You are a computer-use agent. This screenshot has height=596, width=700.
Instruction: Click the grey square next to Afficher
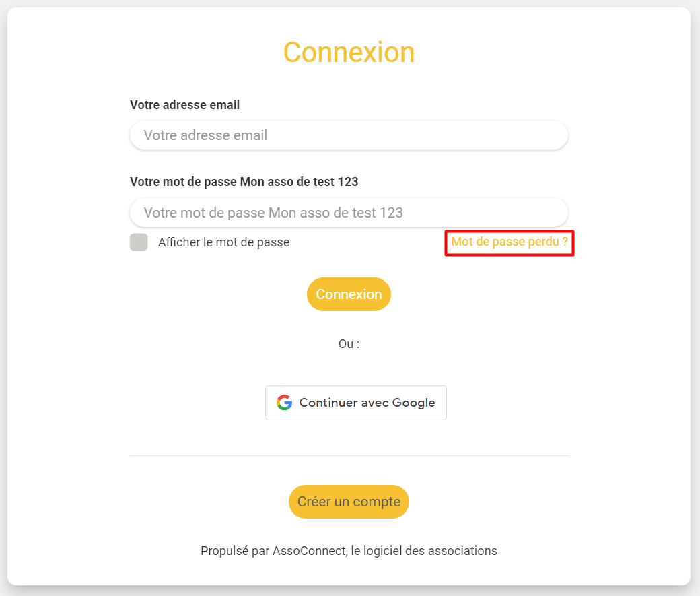click(x=139, y=242)
